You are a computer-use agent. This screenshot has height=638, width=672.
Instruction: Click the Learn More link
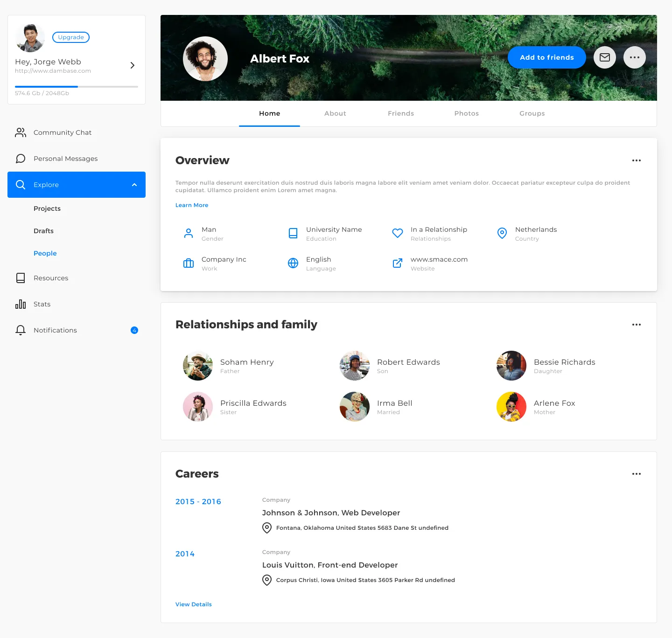(x=192, y=205)
